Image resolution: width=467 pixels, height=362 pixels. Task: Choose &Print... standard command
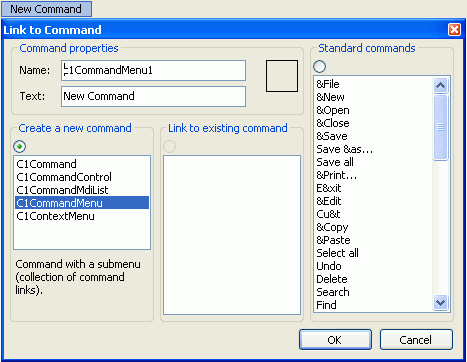pos(373,175)
